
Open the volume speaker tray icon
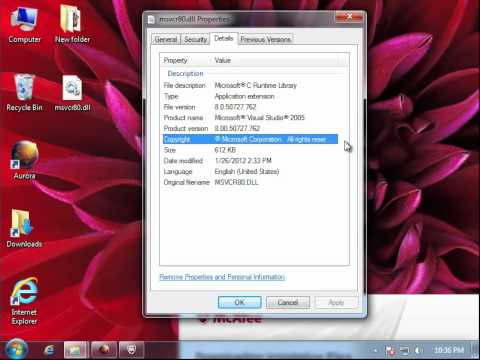[418, 350]
